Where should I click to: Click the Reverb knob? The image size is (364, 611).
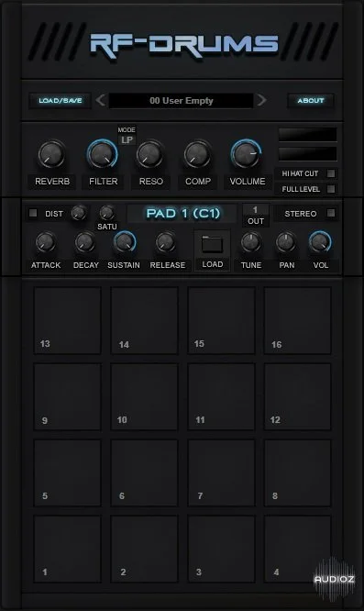[51, 154]
